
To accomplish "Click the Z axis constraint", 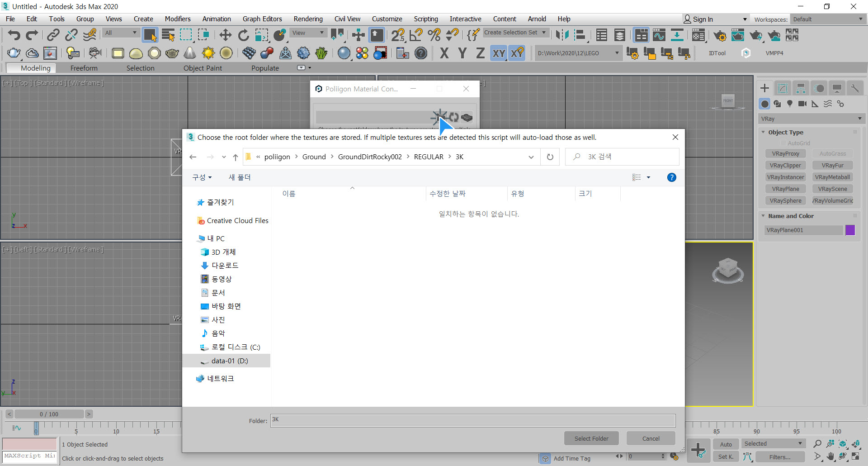I will [480, 53].
